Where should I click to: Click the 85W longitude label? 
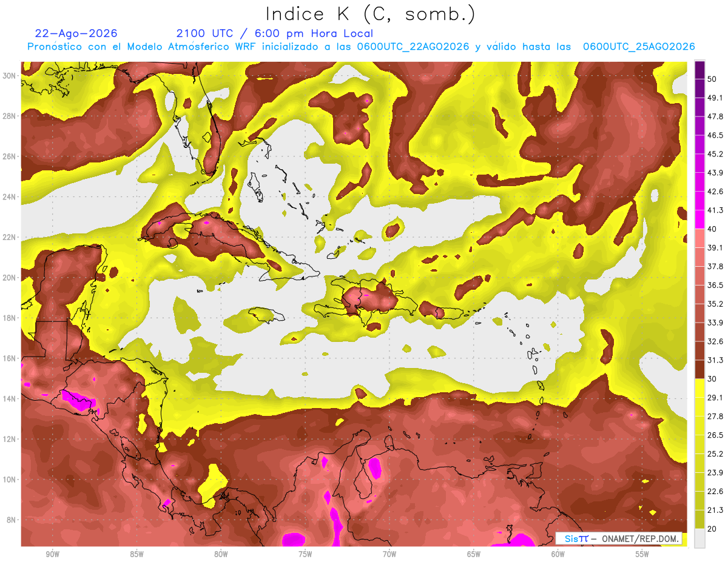[x=136, y=554]
